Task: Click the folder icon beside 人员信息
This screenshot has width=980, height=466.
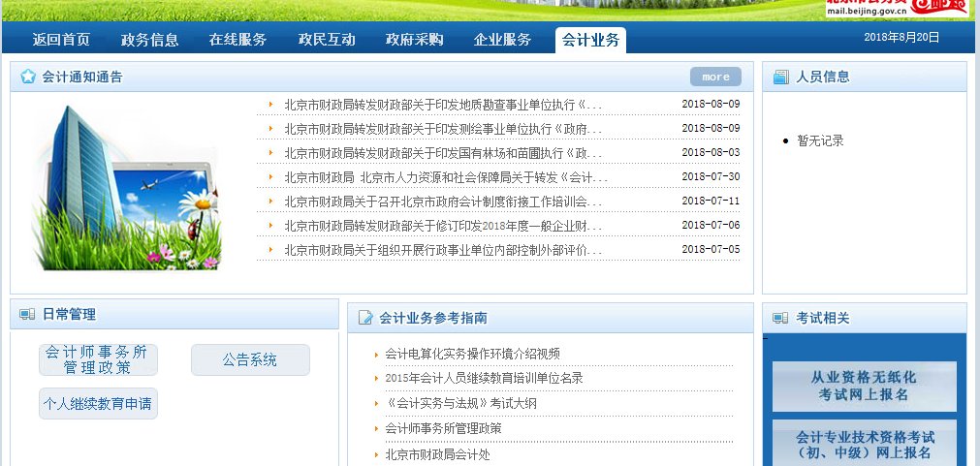Action: click(780, 77)
